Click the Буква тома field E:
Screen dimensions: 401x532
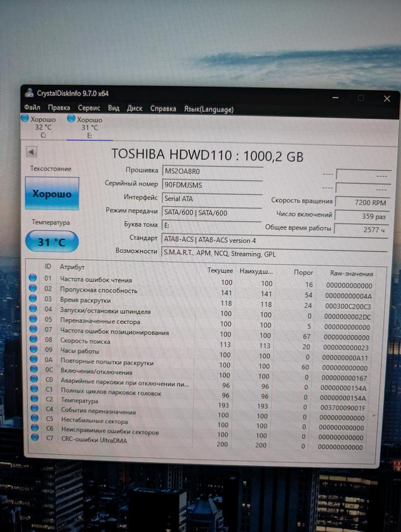point(211,226)
